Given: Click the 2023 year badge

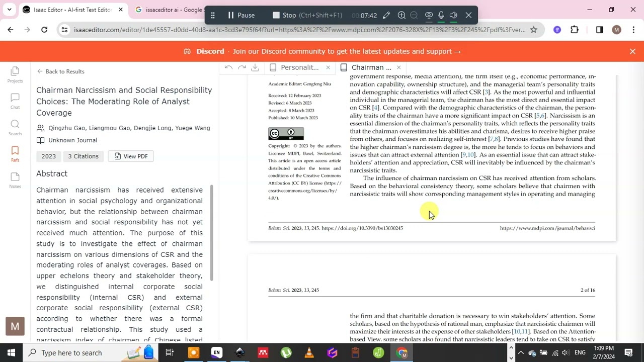Looking at the screenshot, I should click(48, 156).
